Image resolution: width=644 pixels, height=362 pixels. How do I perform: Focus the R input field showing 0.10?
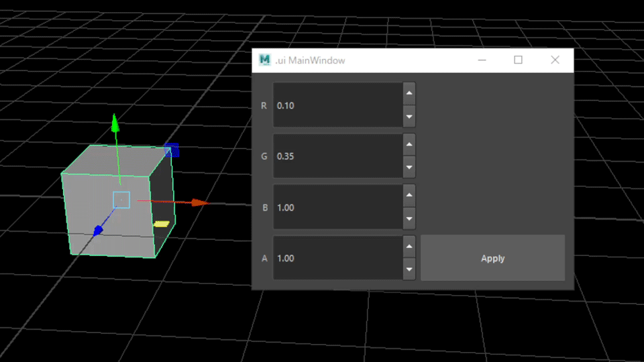point(337,105)
